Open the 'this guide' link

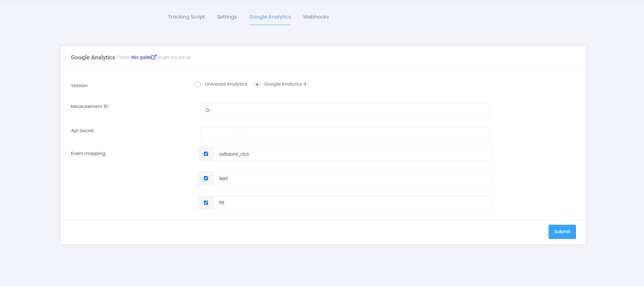[141, 57]
